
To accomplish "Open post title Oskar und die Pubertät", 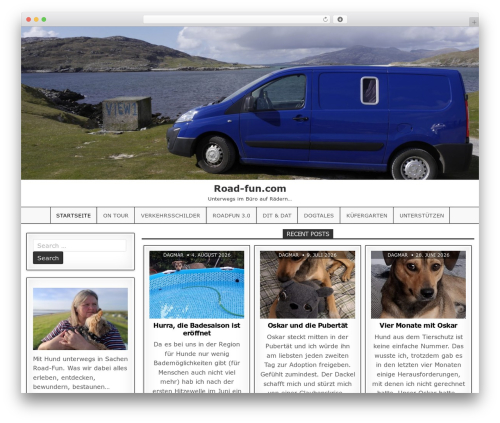I will (x=307, y=325).
